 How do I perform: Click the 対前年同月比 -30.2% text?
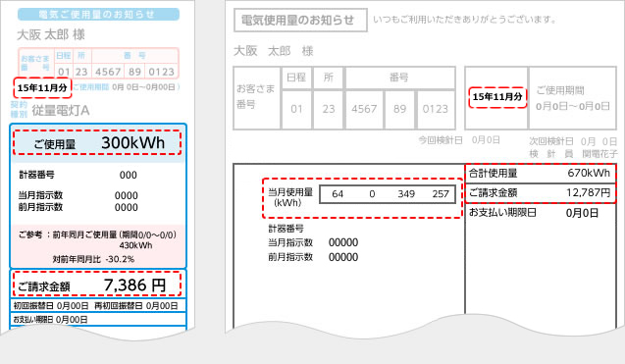93,259
